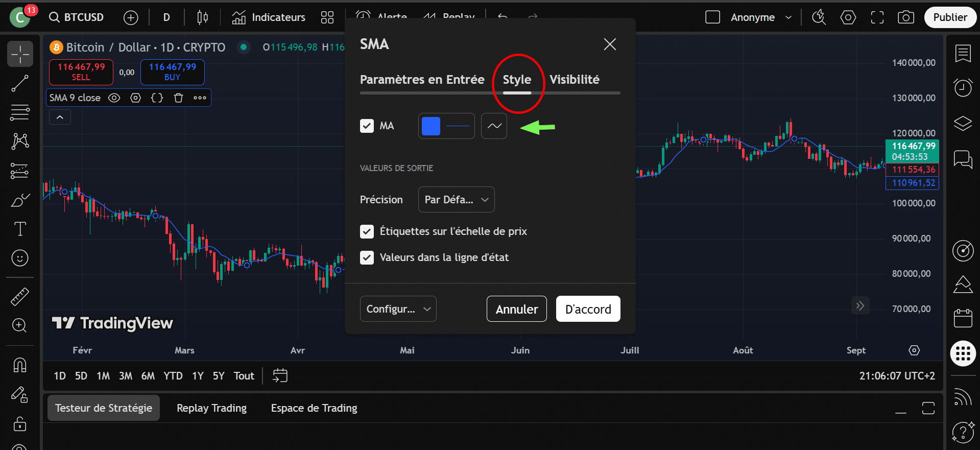Screen dimensions: 980x450
Task: Switch to the Visibilité tab
Action: (575, 80)
